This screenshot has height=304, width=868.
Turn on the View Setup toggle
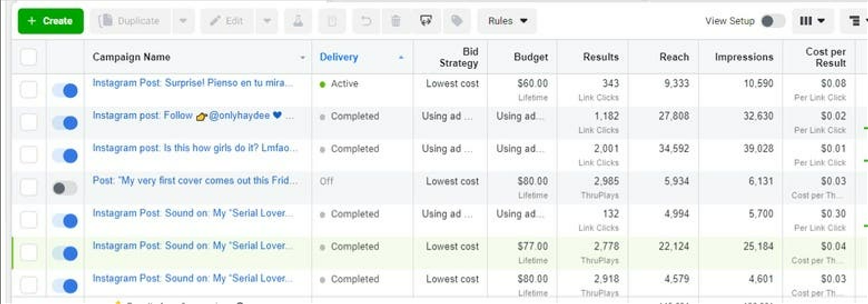pos(772,21)
